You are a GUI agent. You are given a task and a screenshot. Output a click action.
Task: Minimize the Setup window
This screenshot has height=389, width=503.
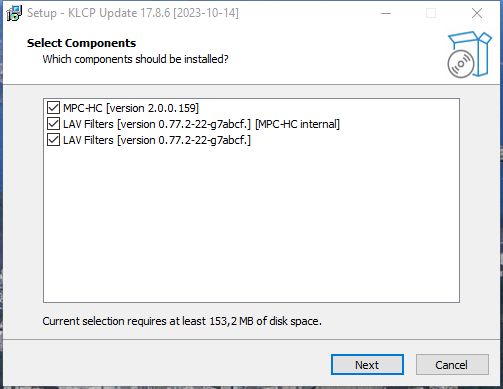pos(386,13)
